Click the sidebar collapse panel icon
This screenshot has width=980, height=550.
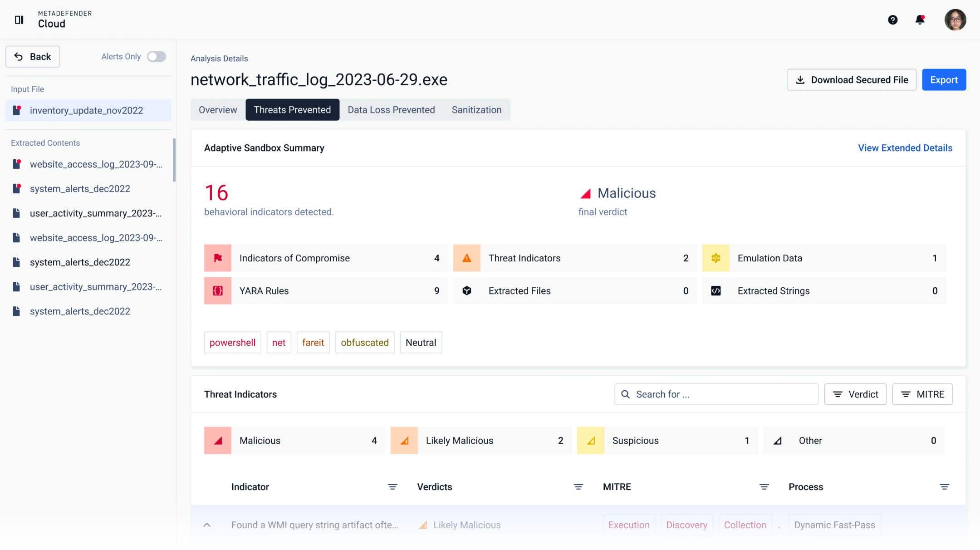click(x=19, y=20)
